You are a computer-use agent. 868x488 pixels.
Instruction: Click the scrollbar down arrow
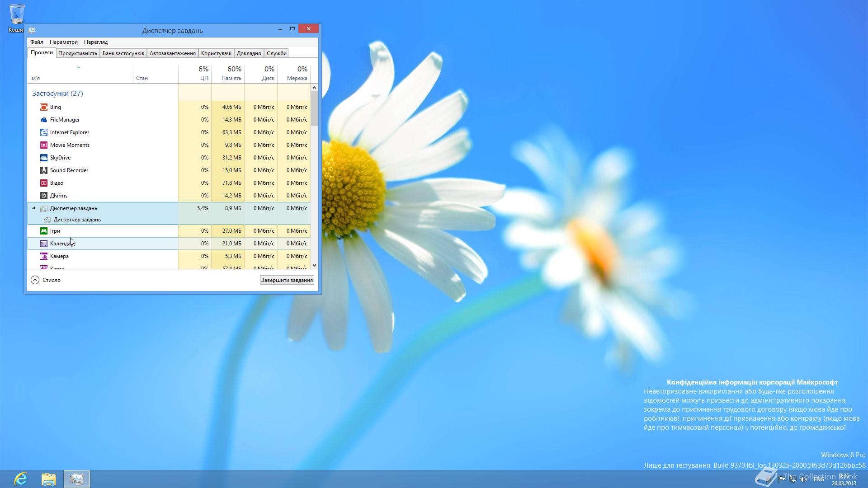314,265
